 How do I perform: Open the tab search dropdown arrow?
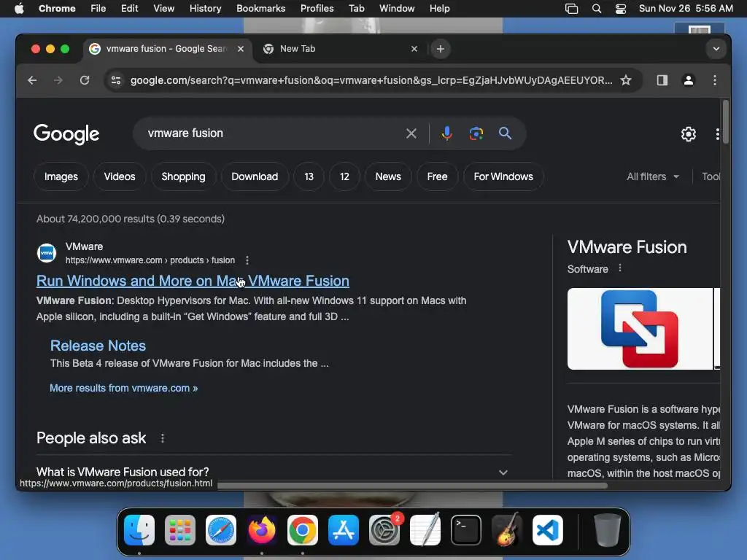coord(716,49)
